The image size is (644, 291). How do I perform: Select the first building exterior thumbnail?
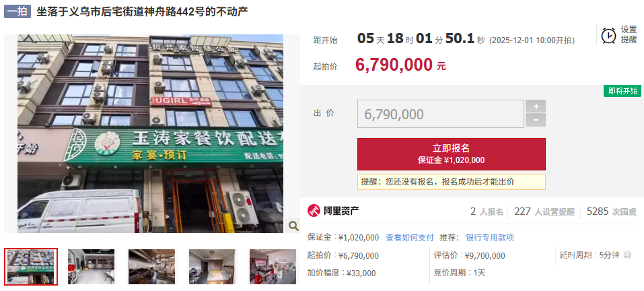[x=31, y=267]
